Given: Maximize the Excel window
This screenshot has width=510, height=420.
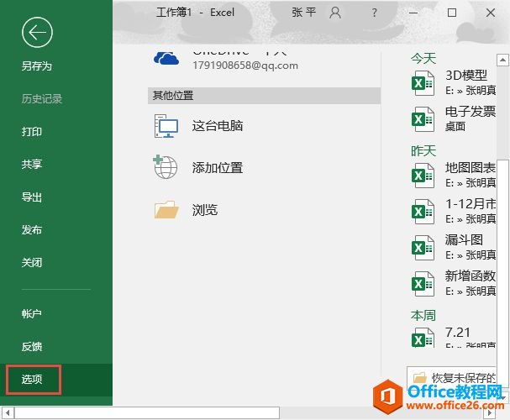Looking at the screenshot, I should (452, 13).
